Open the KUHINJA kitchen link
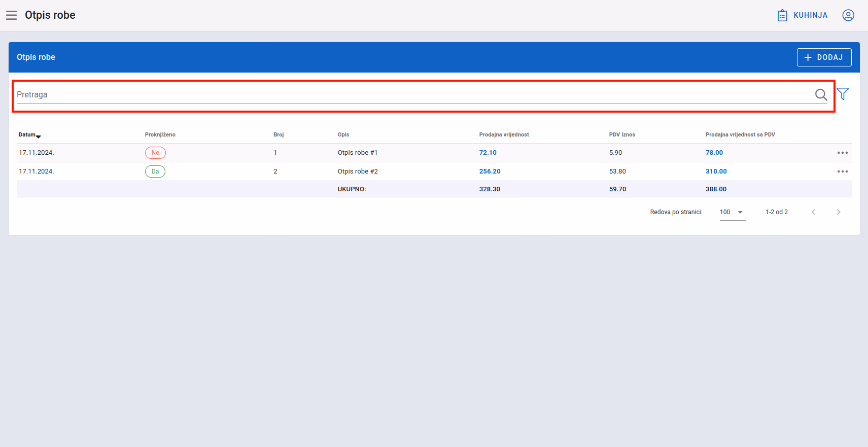Screen dimensions: 868x447 pyautogui.click(x=803, y=15)
